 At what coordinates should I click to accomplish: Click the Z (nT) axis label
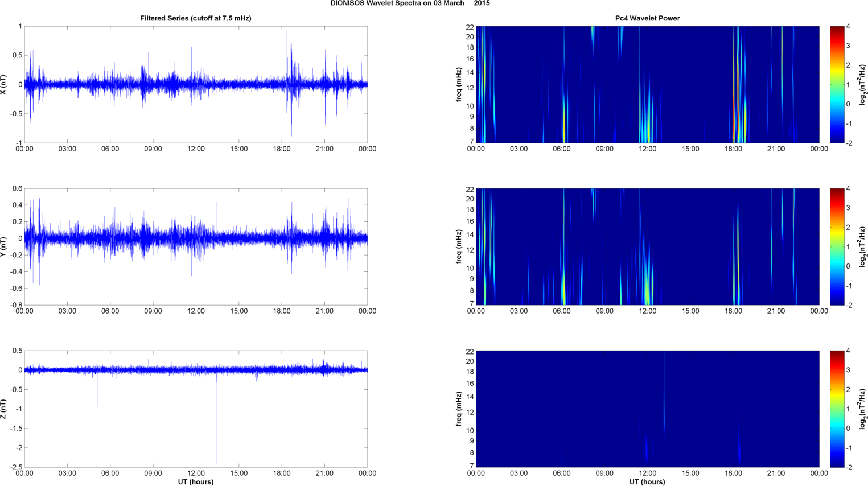(x=3, y=409)
